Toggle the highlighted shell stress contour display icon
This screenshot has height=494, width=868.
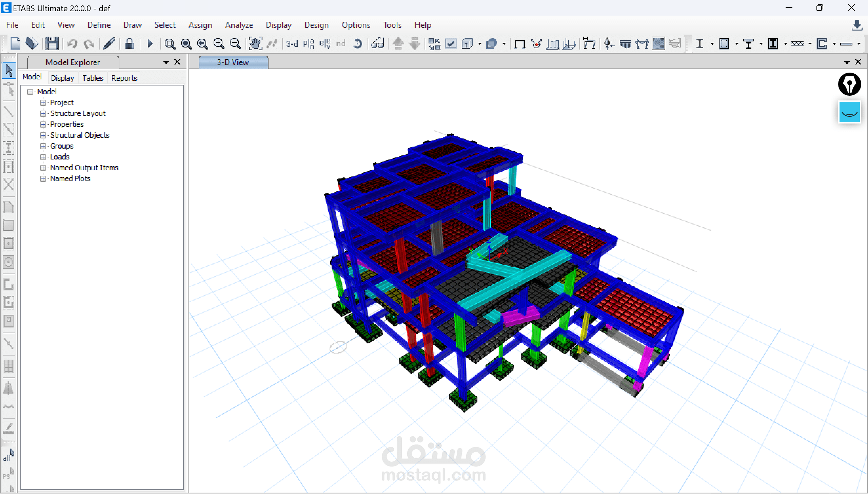pyautogui.click(x=658, y=44)
